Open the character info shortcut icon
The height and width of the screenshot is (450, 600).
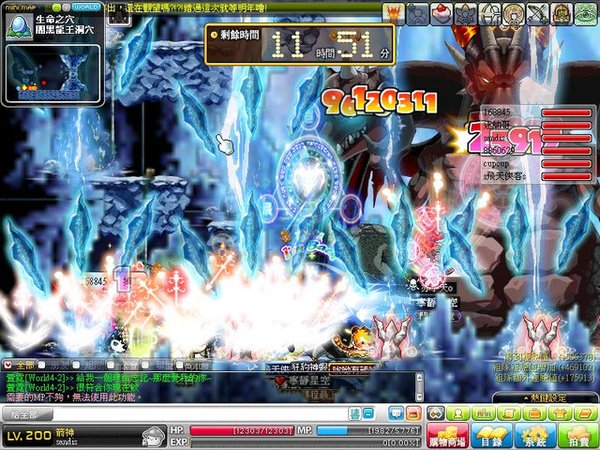point(458,413)
